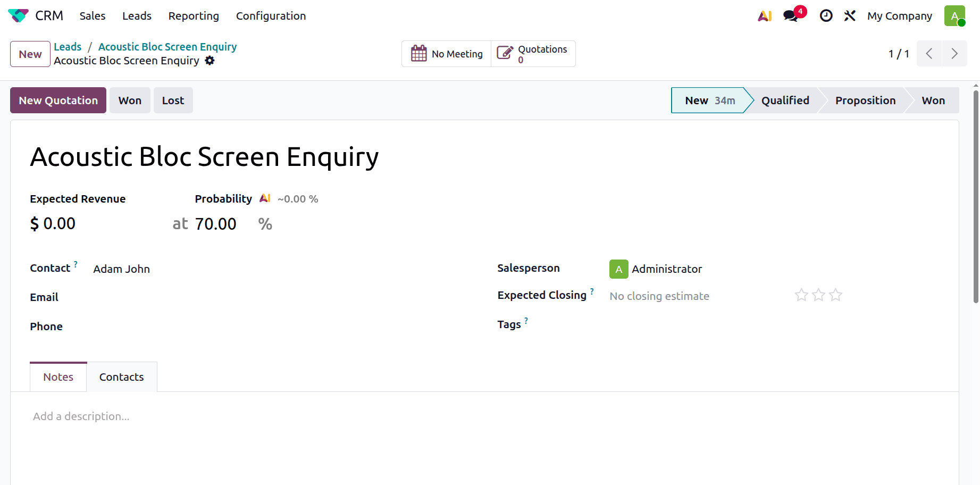Image resolution: width=980 pixels, height=485 pixels.
Task: Edit the lead title Acoustic Bloc Screen Enquiry
Action: 204,157
